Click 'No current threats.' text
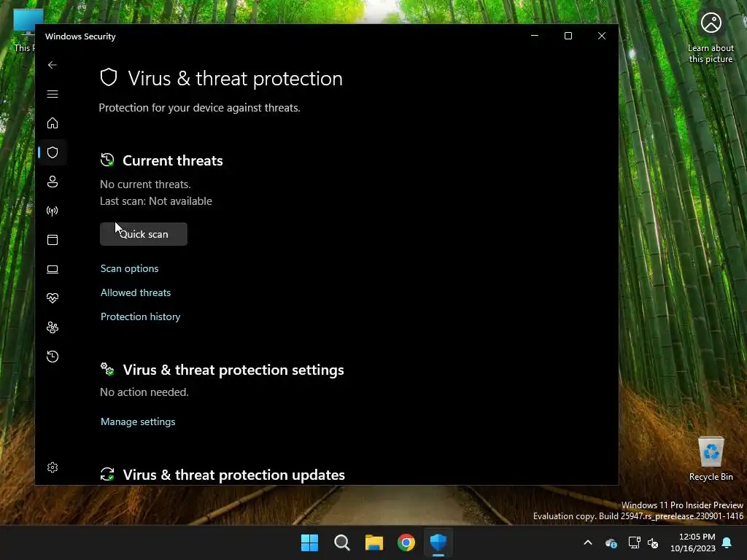 pyautogui.click(x=145, y=184)
